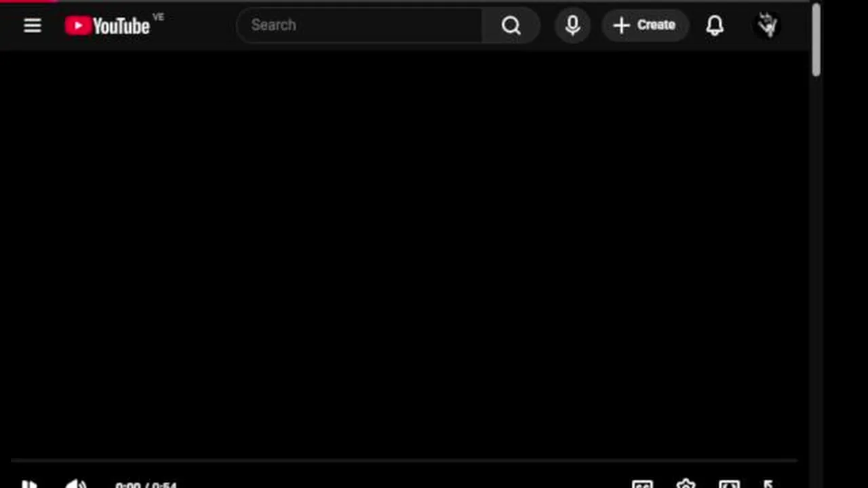The image size is (868, 488).
Task: Click the page vertical scrollbar
Action: [x=816, y=41]
